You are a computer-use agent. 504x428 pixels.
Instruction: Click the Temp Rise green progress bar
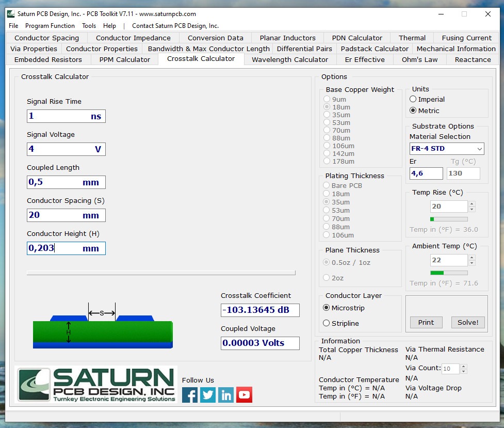tap(449, 219)
